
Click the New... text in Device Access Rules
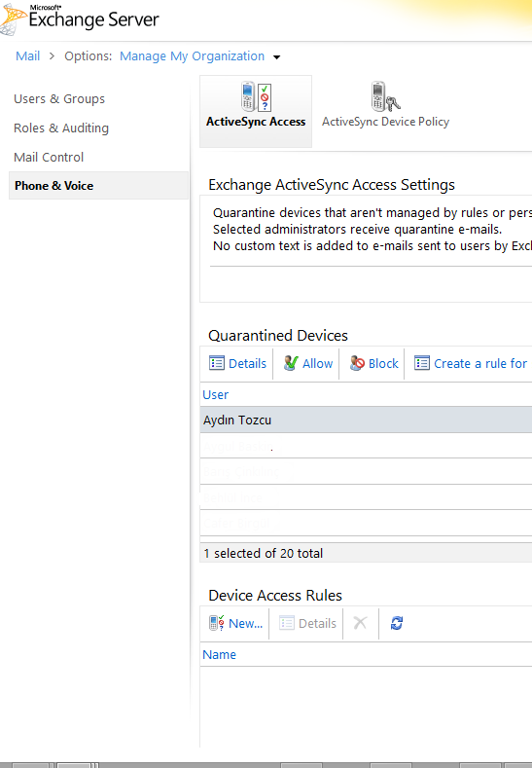246,624
